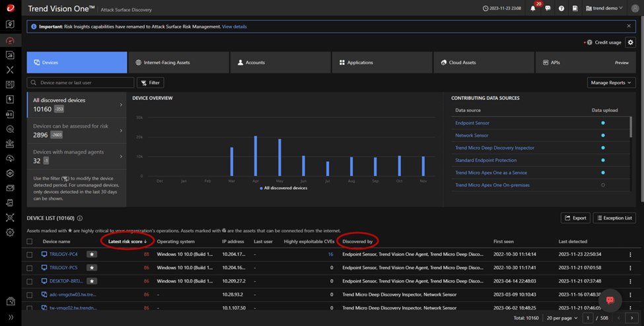Image resolution: width=644 pixels, height=326 pixels.
Task: Open the notifications bell showing 20 alerts
Action: pos(533,8)
